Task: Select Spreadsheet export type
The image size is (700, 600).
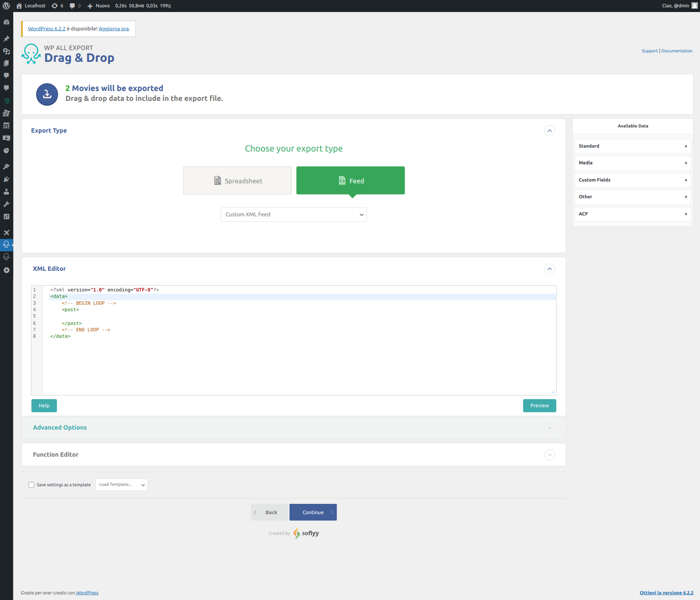Action: click(x=237, y=181)
